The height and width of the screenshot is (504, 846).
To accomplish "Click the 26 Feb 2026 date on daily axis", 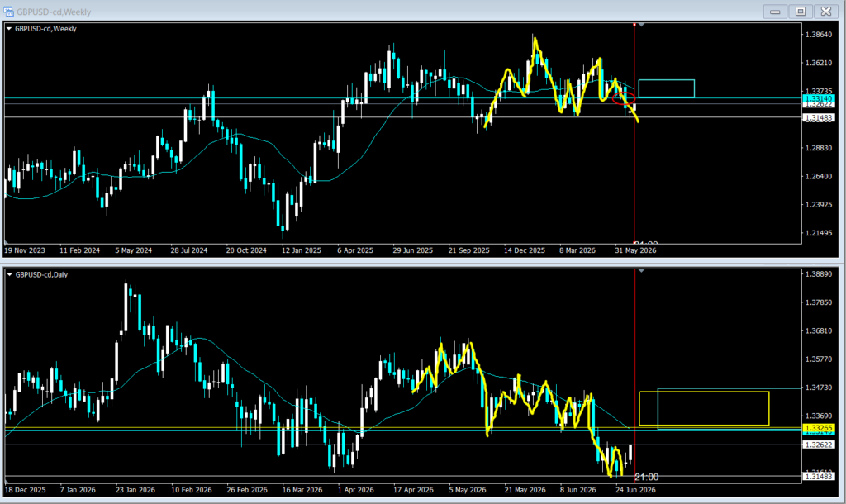I will coord(247,490).
